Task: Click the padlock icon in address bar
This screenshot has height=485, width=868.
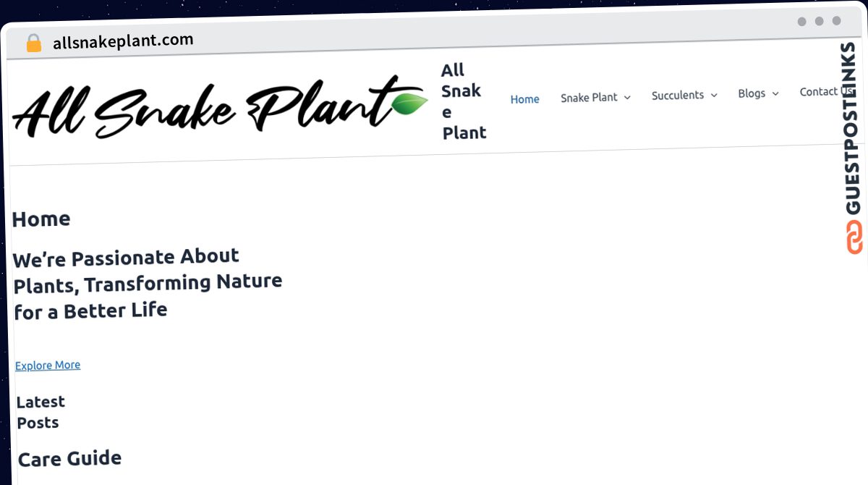Action: (33, 43)
